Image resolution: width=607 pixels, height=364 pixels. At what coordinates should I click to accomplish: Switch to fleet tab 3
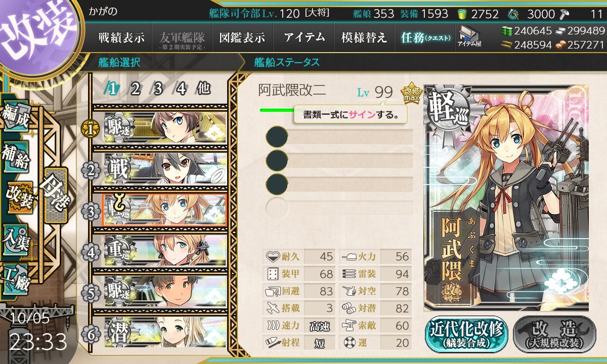(157, 89)
